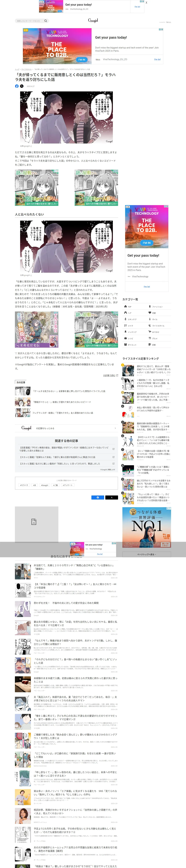Open the ライフスタイル category moon icon
Image resolution: width=186 pixels, height=868 pixels.
pyautogui.click(x=150, y=325)
